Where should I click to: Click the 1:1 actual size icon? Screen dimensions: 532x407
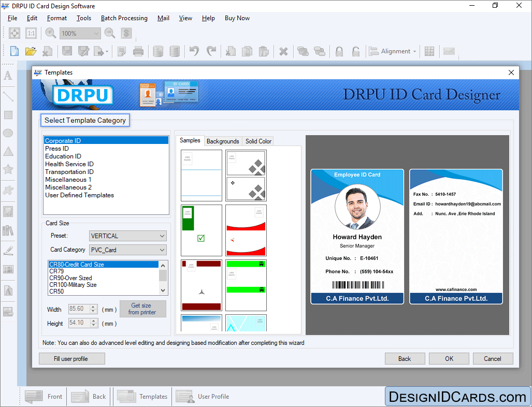31,33
